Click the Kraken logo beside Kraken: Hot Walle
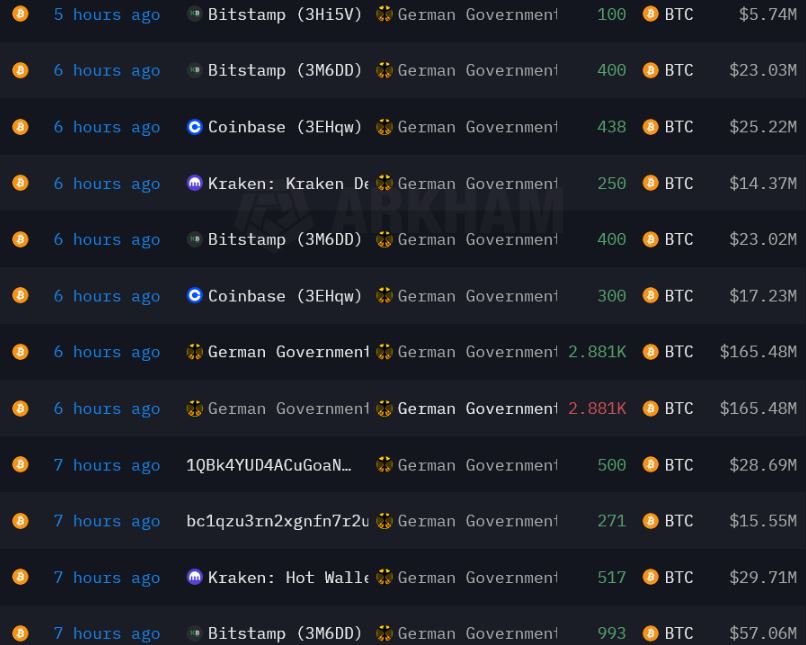The width and height of the screenshot is (806, 645). (194, 577)
